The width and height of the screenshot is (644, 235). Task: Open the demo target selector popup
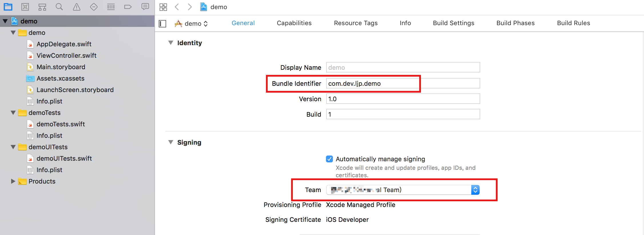click(192, 23)
